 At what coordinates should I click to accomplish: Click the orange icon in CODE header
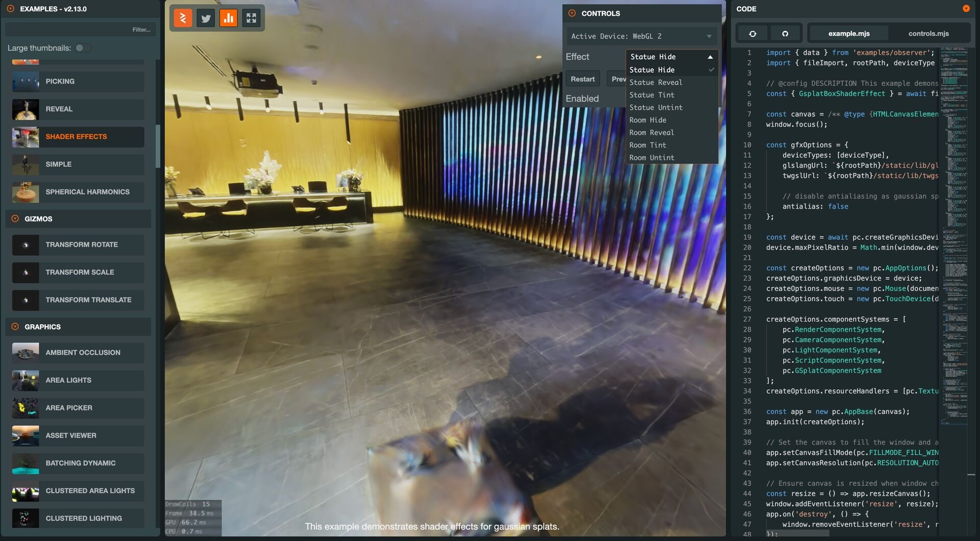966,9
